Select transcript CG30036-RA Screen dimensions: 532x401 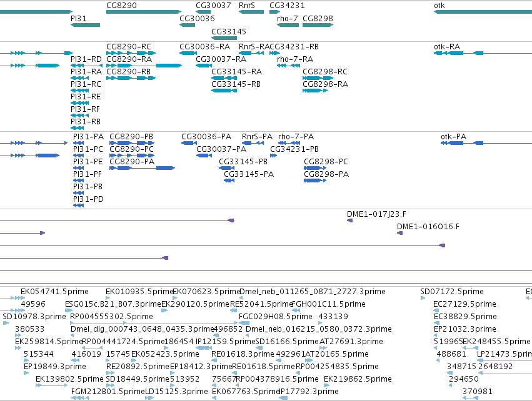point(188,53)
